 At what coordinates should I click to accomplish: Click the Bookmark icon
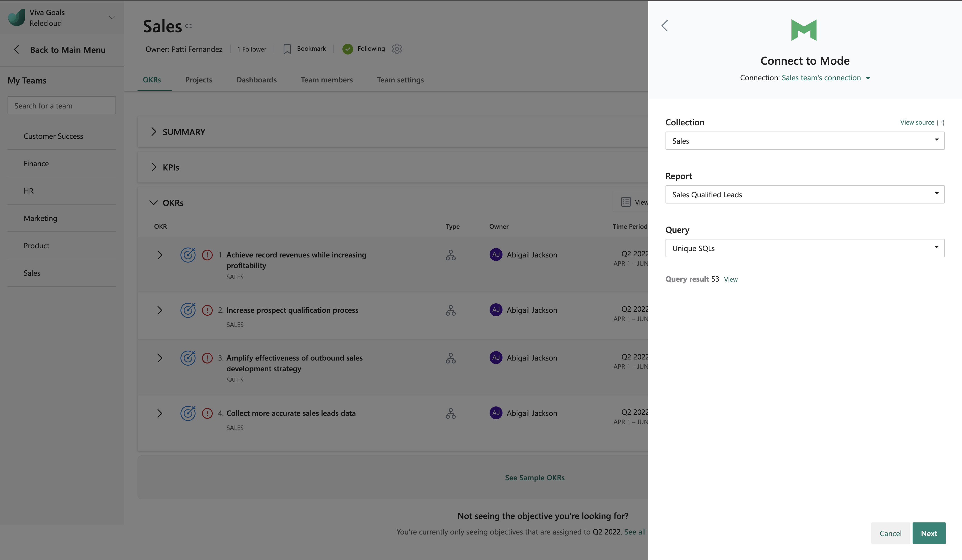coord(287,49)
